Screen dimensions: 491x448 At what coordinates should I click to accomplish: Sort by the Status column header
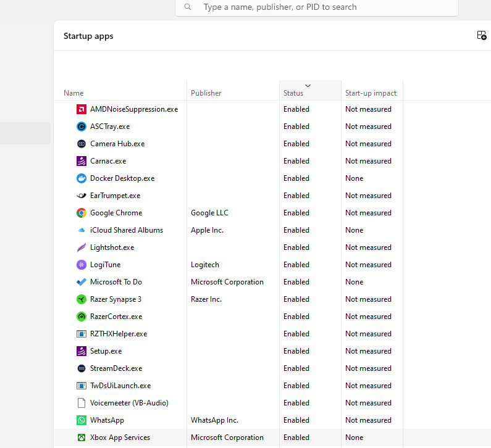coord(293,93)
